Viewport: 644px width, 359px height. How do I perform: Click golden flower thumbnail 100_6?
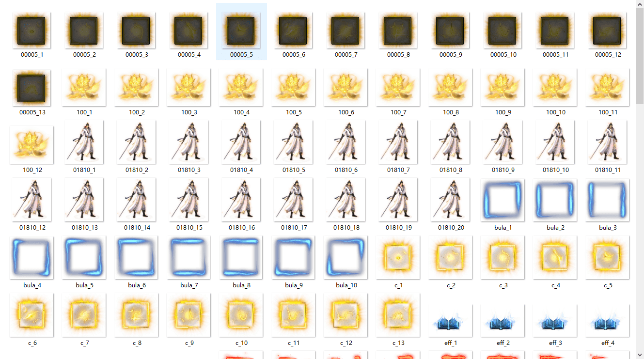346,88
